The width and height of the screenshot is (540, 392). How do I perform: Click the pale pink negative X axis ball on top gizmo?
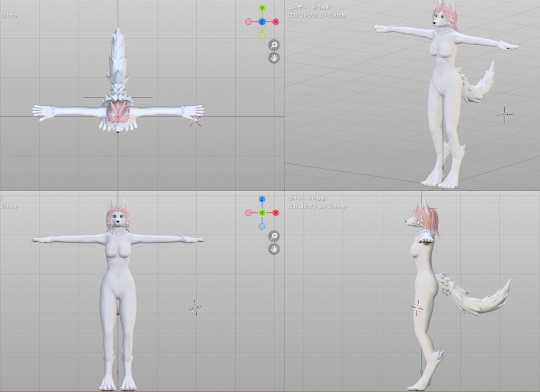pyautogui.click(x=248, y=21)
